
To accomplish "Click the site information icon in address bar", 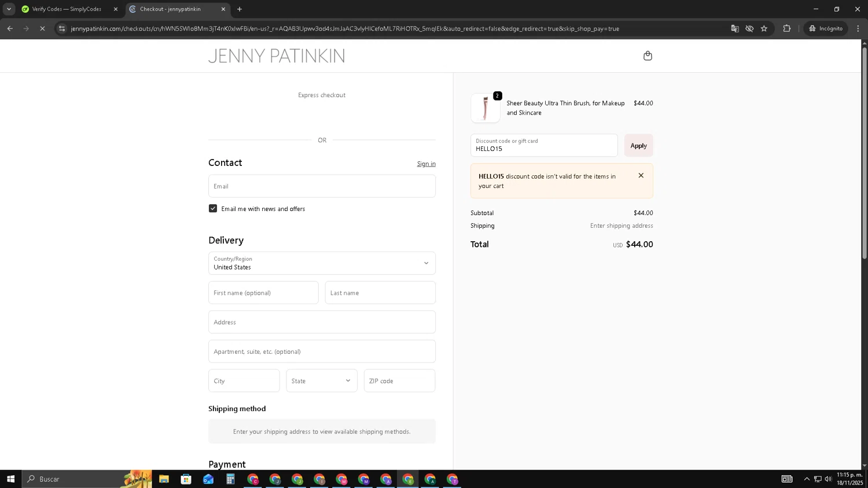I will [x=62, y=28].
